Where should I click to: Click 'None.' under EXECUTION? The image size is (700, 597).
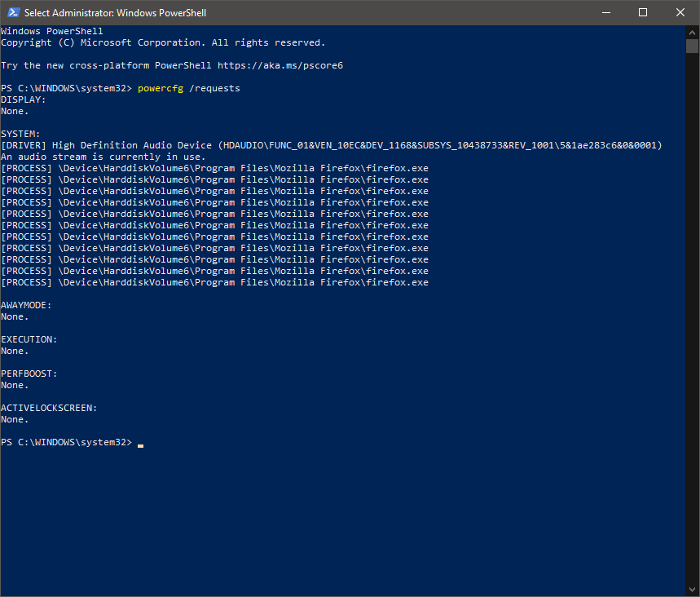tap(15, 352)
